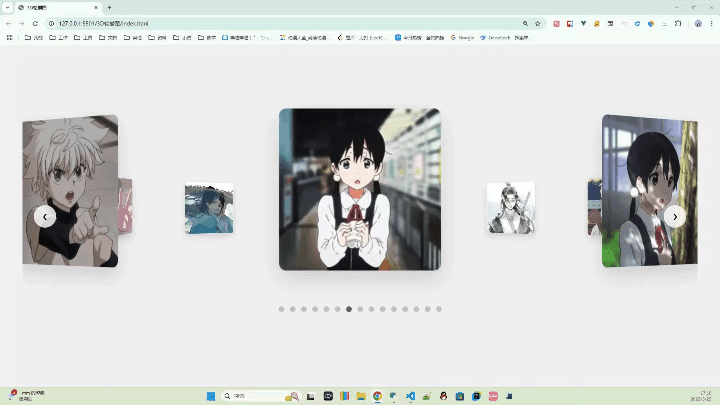Viewport: 720px width, 405px height.
Task: Click the browser forward arrow
Action: pos(22,23)
